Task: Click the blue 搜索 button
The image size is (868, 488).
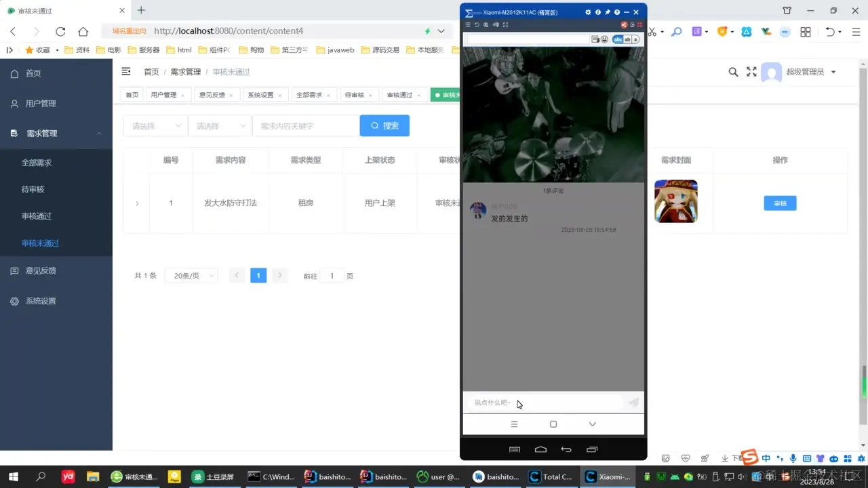Action: (x=384, y=126)
